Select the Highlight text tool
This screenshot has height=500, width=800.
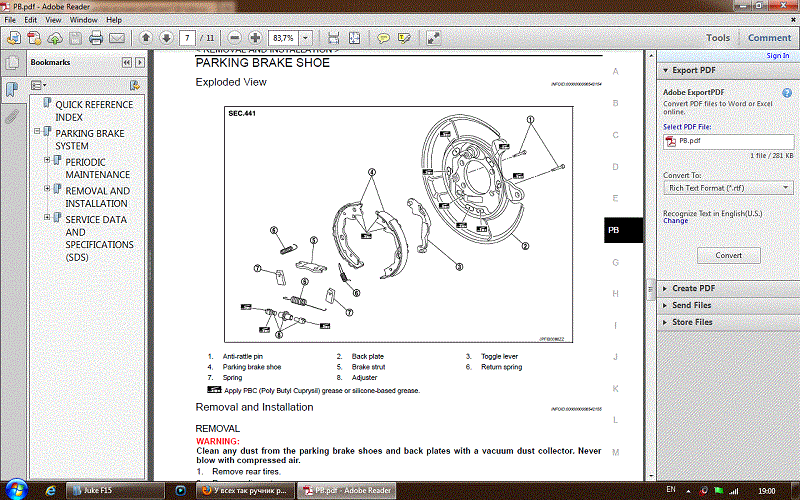pyautogui.click(x=404, y=38)
